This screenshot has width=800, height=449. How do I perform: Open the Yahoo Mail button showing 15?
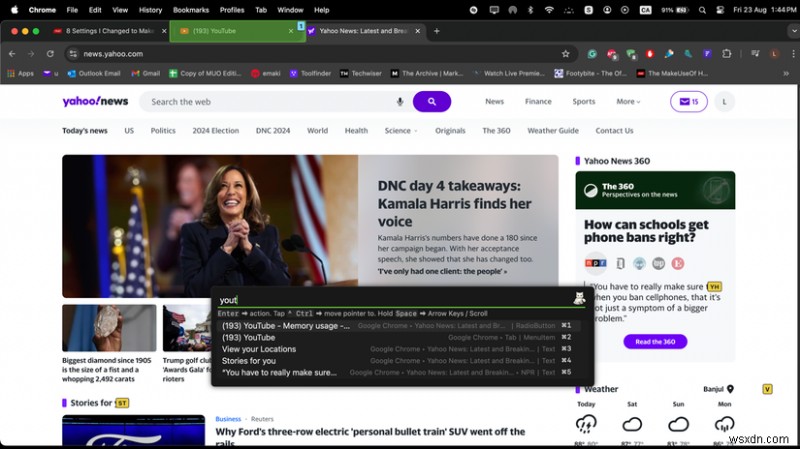(x=689, y=102)
